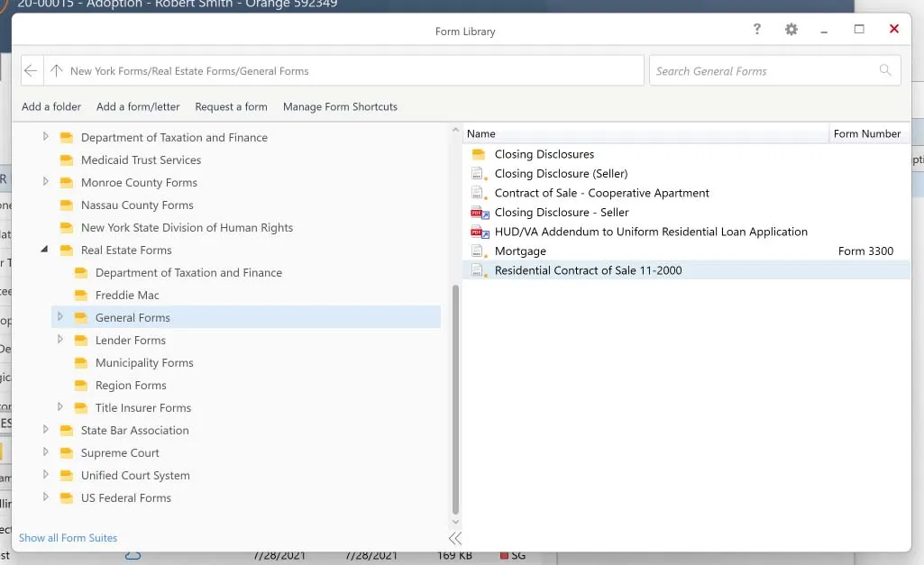
Task: Click the HUD/VA Addendum PDF icon
Action: [x=480, y=232]
